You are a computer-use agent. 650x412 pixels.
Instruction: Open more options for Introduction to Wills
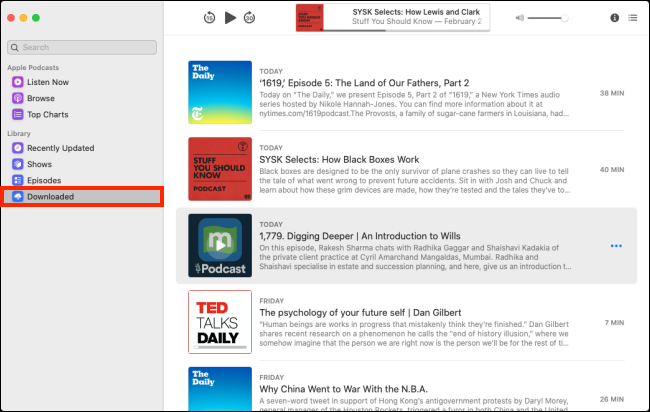[x=616, y=246]
